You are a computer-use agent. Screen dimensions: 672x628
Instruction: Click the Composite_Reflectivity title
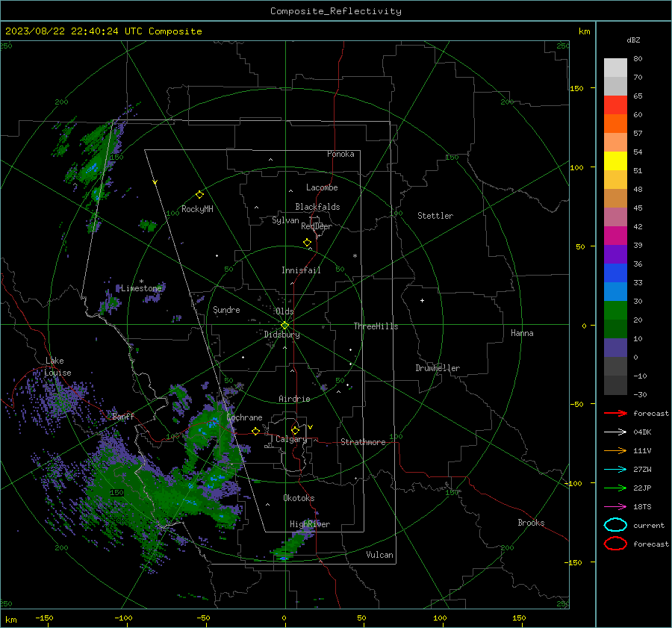pos(335,11)
